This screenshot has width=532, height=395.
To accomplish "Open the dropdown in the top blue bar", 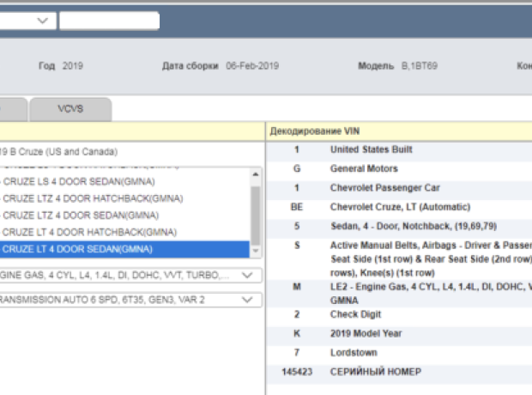I will tap(27, 21).
